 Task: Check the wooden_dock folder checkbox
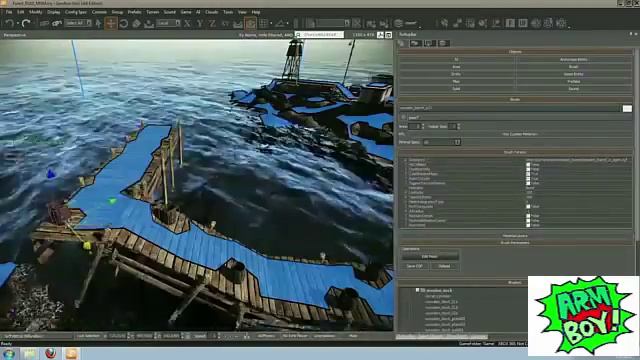pyautogui.click(x=418, y=290)
